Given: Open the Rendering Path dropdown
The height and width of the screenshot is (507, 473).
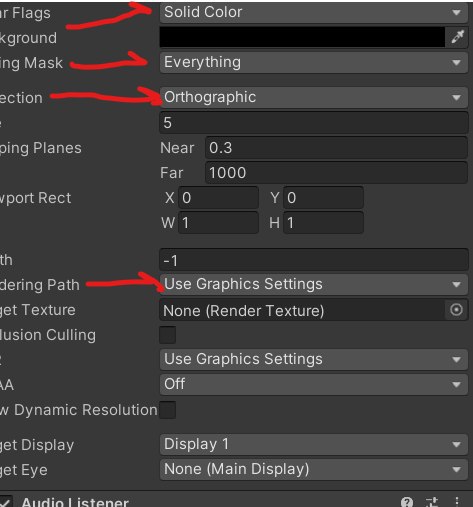Looking at the screenshot, I should coord(314,285).
